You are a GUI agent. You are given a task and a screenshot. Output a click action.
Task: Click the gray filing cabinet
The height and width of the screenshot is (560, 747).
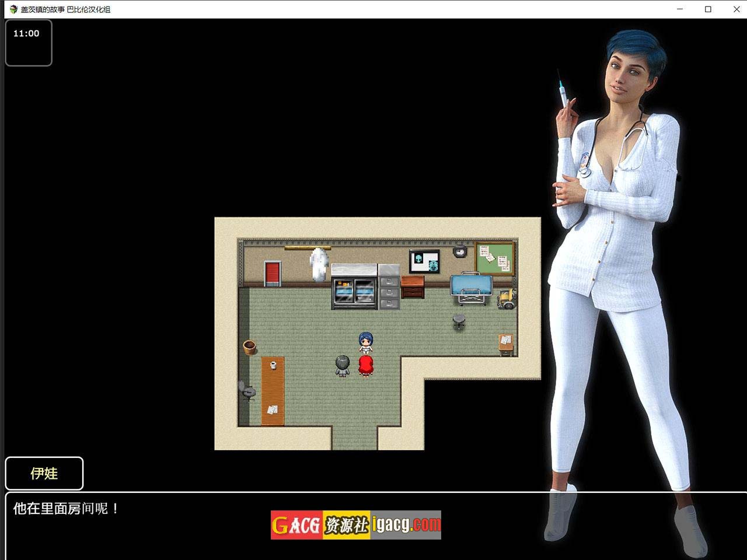coord(389,287)
